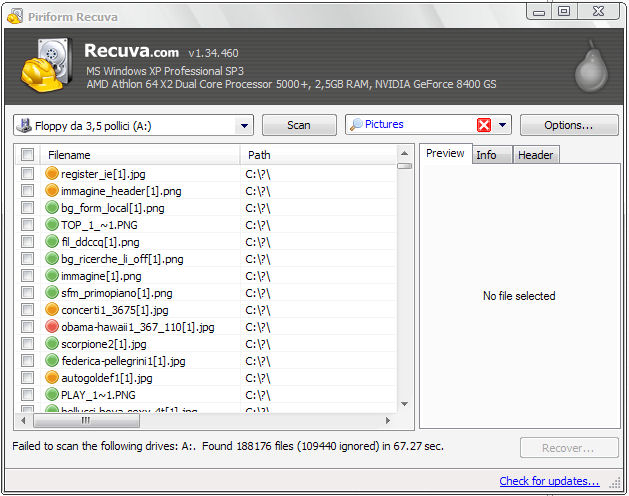
Task: Sort by the Filename column header
Action: coord(140,155)
